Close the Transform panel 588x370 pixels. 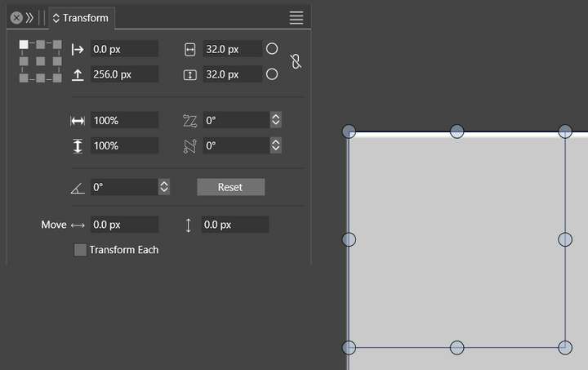16,18
